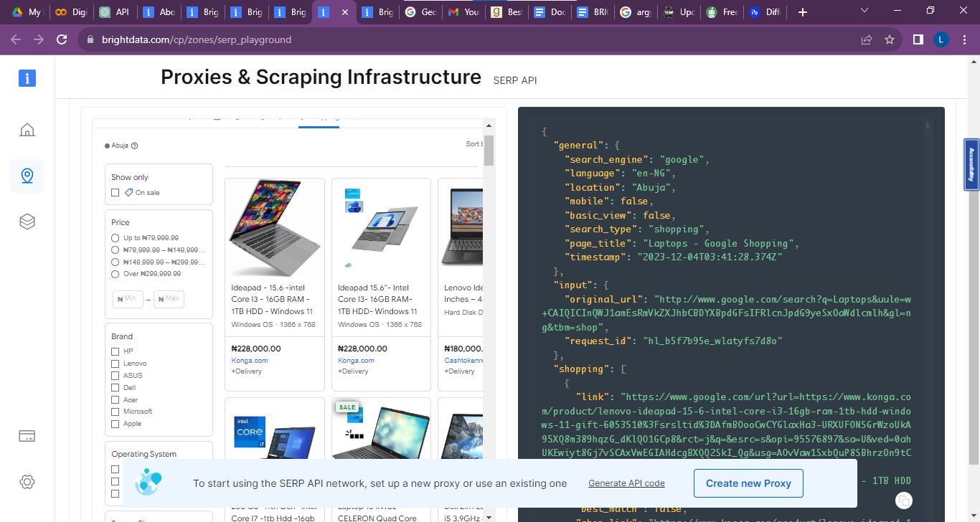
Task: Switch to the Doc browser tab
Action: click(549, 12)
